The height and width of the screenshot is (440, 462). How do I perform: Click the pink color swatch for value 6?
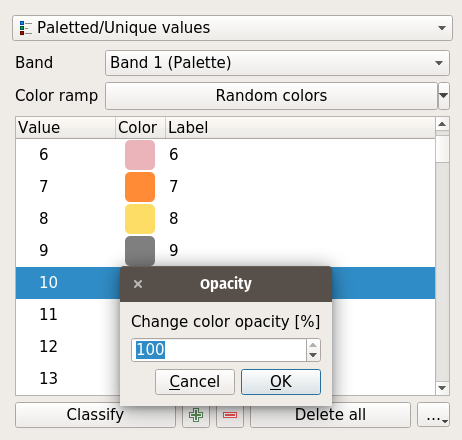click(140, 155)
